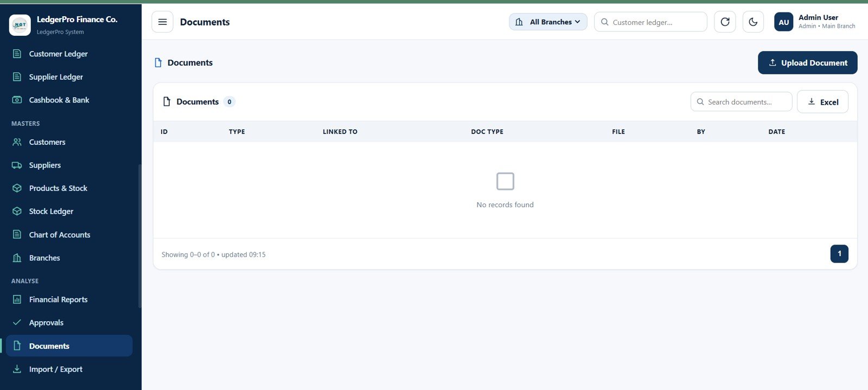
Task: Focus the Search documents input
Action: pyautogui.click(x=741, y=101)
